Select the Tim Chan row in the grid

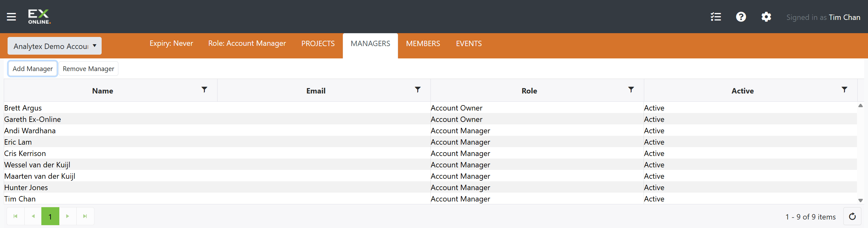(430, 199)
